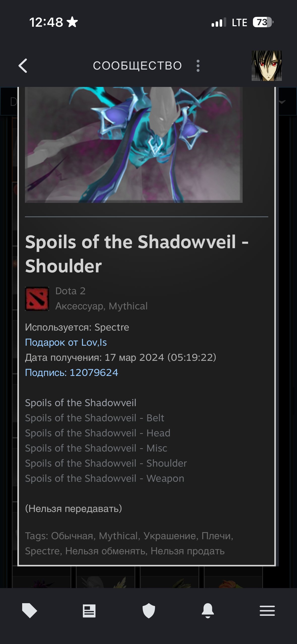Screen dimensions: 297x644
Task: Open the notifications bell tab
Action: tap(208, 610)
